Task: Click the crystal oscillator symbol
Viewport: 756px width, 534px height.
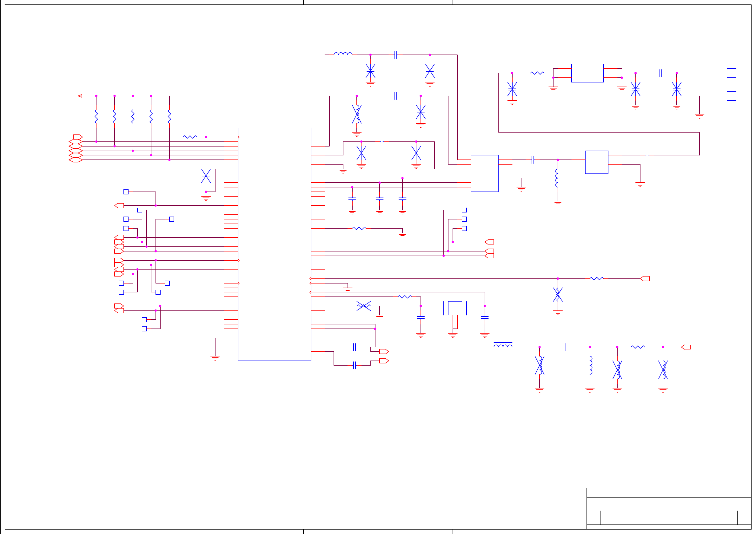Action: pyautogui.click(x=455, y=308)
